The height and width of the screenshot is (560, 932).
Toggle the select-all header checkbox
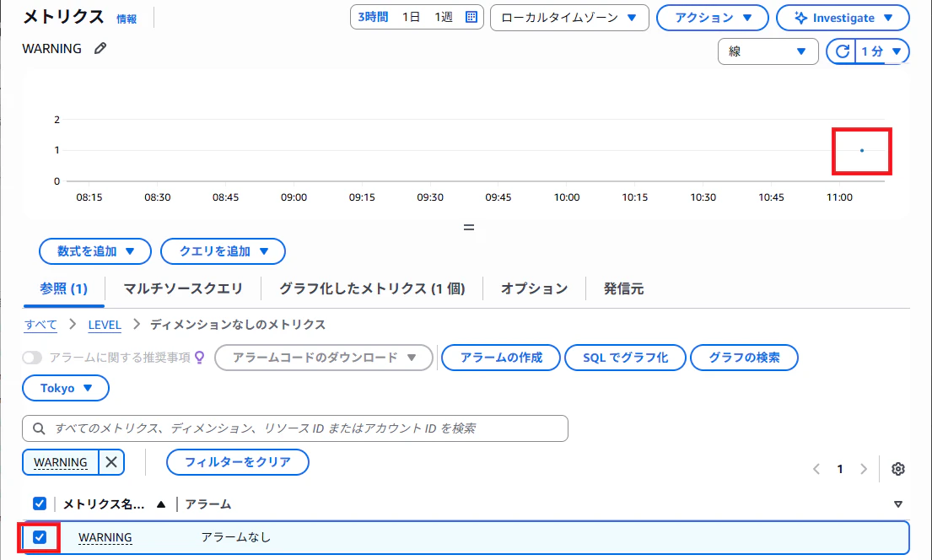tap(40, 504)
